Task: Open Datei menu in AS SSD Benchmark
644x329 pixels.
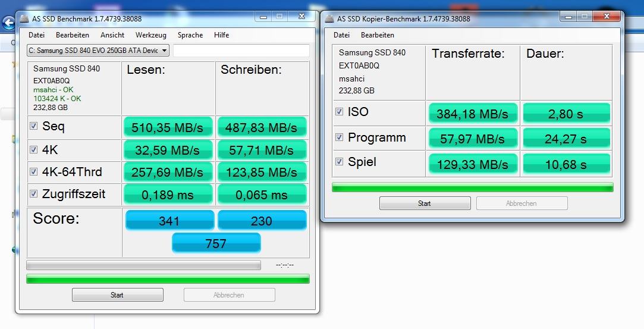Action: (36, 35)
